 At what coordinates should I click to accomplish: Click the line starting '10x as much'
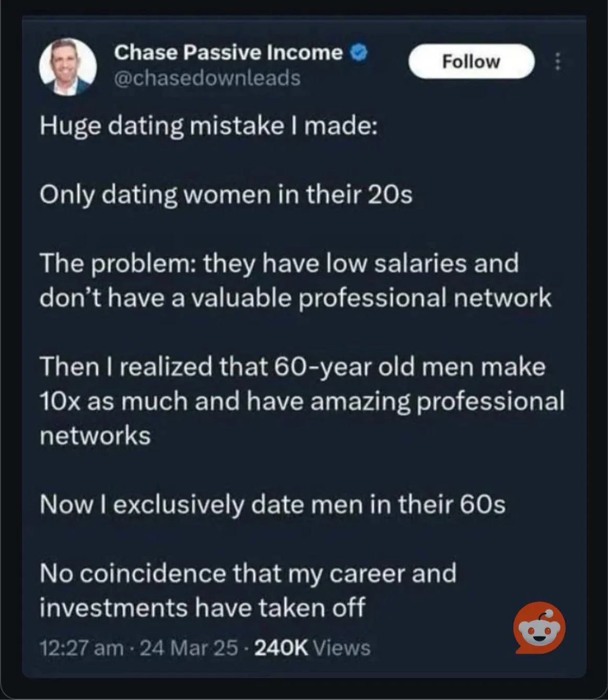(302, 401)
